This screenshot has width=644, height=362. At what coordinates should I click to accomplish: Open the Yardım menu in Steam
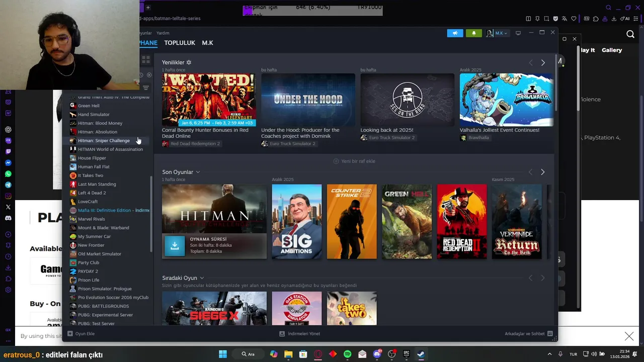(163, 33)
